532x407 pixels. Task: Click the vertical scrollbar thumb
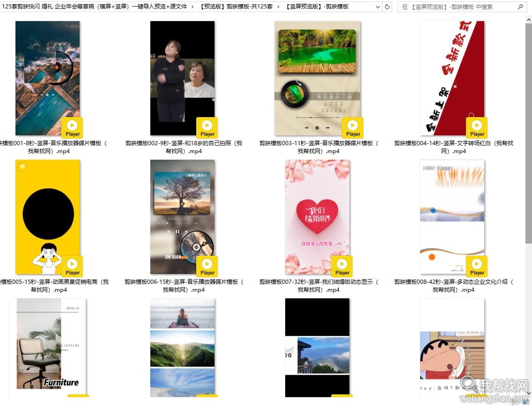pos(529,133)
